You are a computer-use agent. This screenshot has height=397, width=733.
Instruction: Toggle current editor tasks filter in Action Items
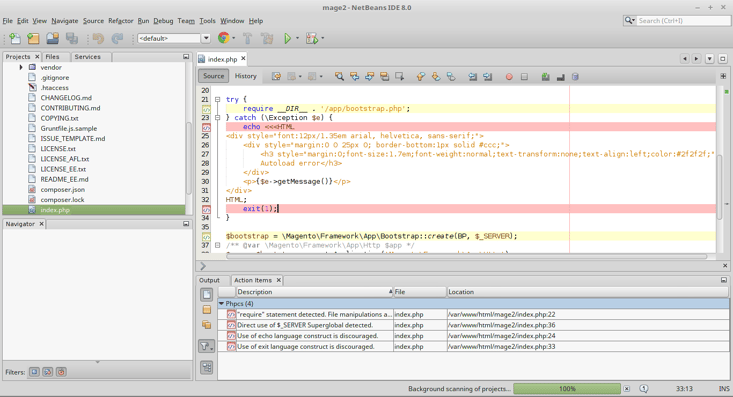pos(207,295)
